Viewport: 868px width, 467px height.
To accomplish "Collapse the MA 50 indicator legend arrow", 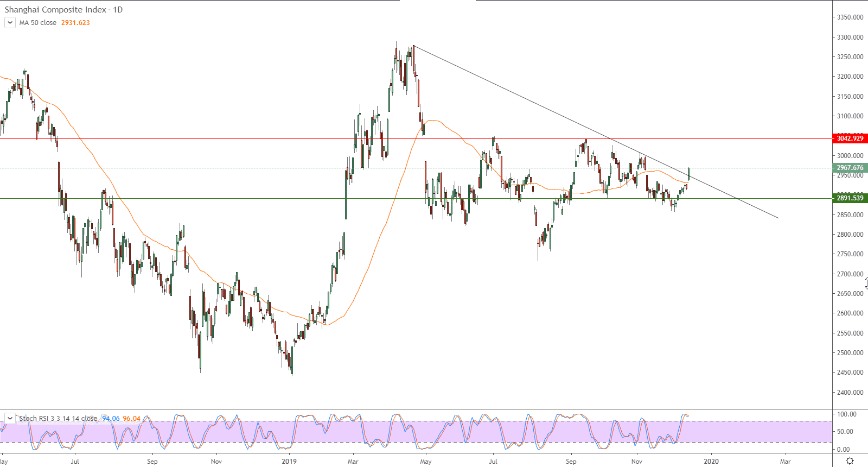I will (10, 23).
